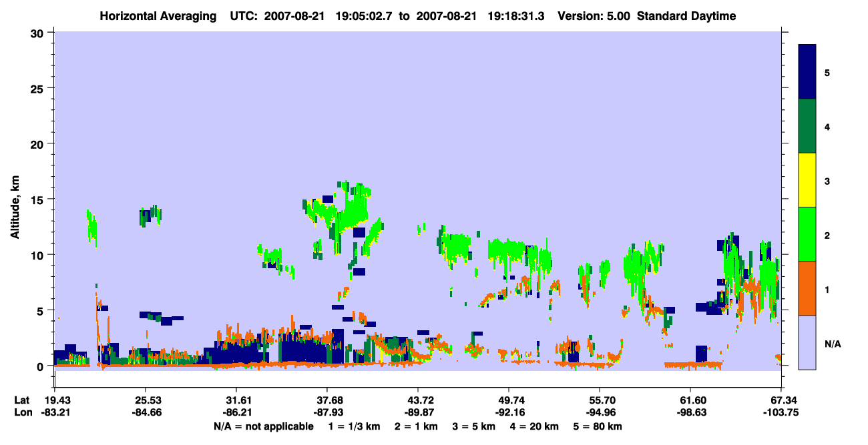Click the latitude value 49.74
Screen dimensions: 868x445
tap(509, 400)
